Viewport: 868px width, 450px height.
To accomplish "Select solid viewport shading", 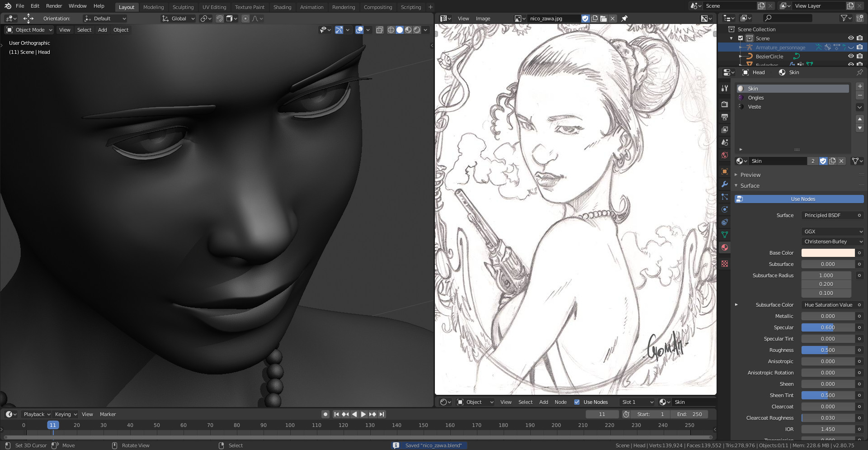I will (400, 30).
